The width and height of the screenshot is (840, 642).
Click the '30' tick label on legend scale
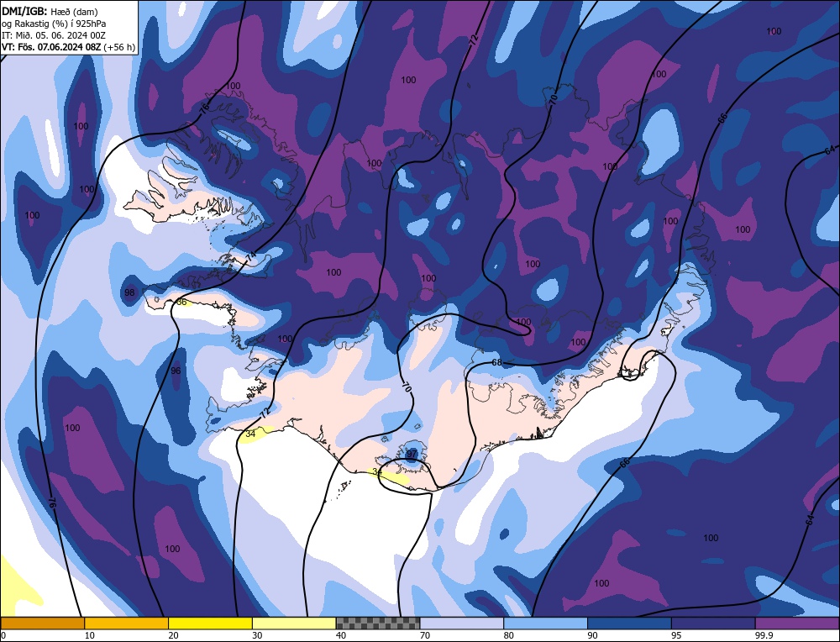coord(257,635)
